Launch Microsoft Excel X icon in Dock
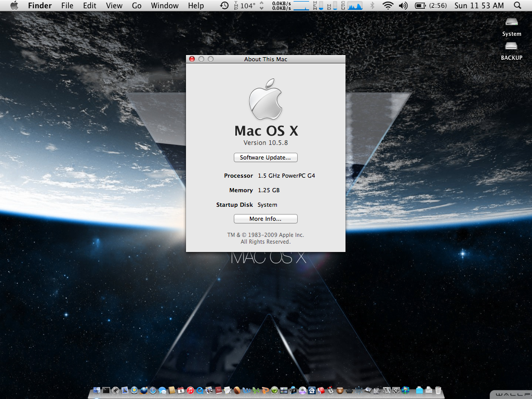 tap(256, 390)
